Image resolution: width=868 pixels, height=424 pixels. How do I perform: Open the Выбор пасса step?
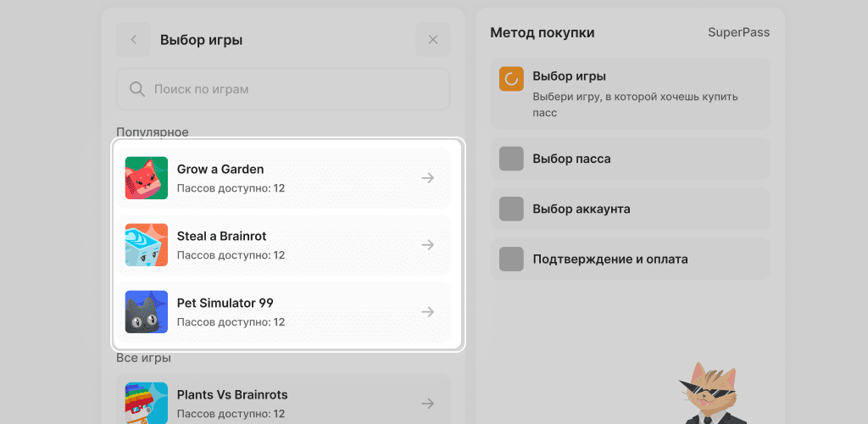571,159
